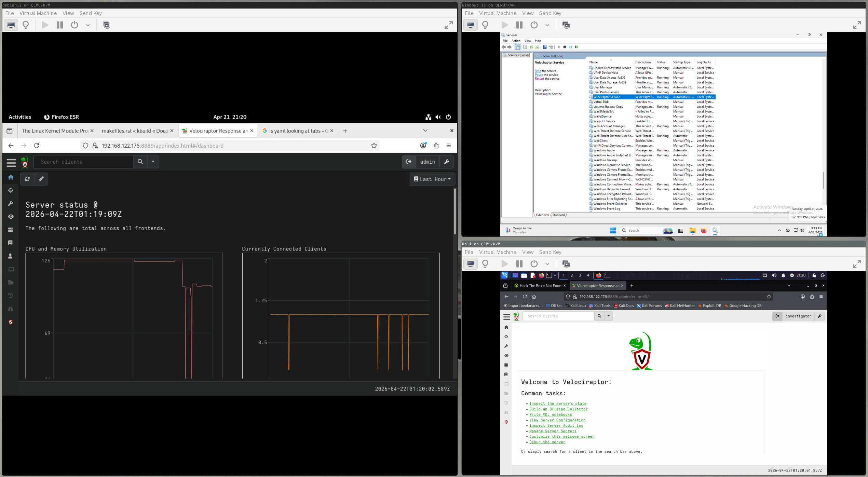Screen dimensions: 868x477
Task: Open debian12 VM shutdown options arrow
Action: [88, 25]
